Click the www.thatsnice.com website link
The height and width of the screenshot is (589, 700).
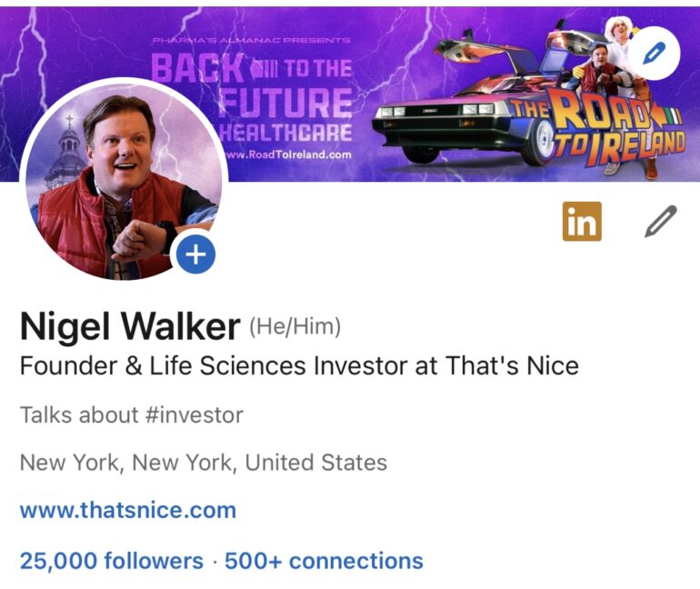pyautogui.click(x=128, y=510)
